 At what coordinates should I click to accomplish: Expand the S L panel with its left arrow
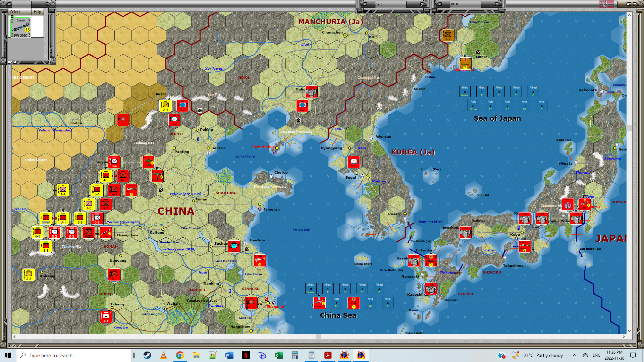[x=364, y=4]
